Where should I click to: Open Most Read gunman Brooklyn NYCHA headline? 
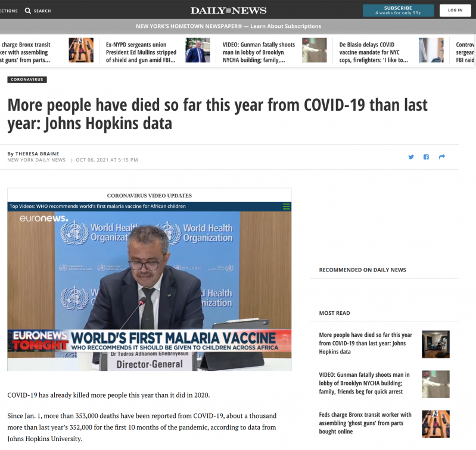[364, 383]
